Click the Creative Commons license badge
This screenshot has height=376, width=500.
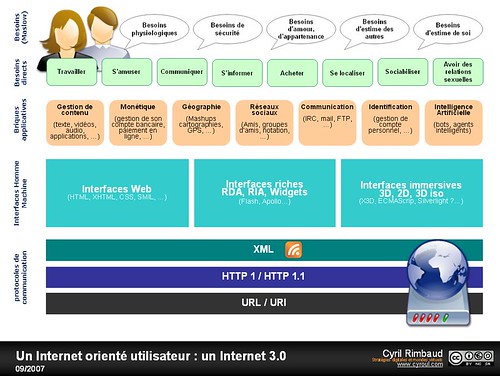(x=471, y=358)
